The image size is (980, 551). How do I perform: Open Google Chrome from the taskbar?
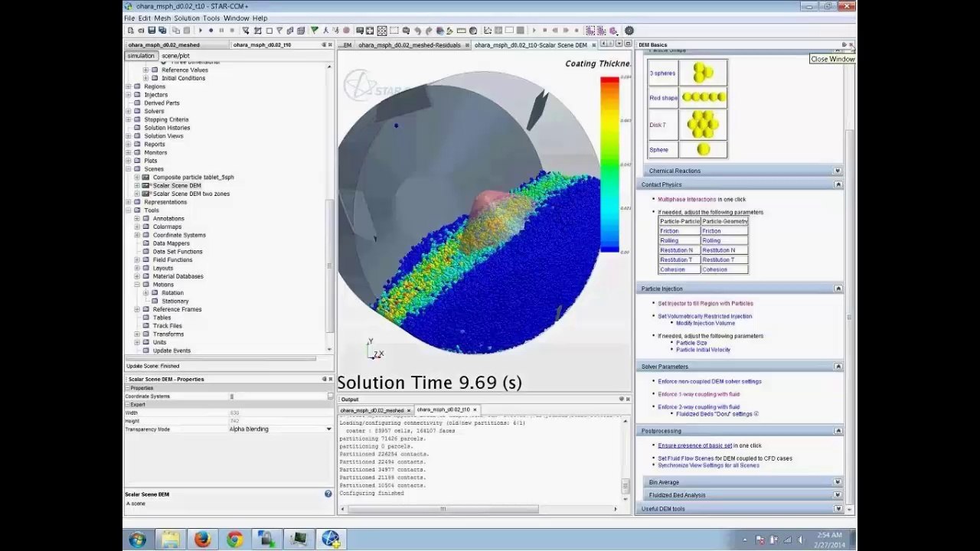(234, 540)
